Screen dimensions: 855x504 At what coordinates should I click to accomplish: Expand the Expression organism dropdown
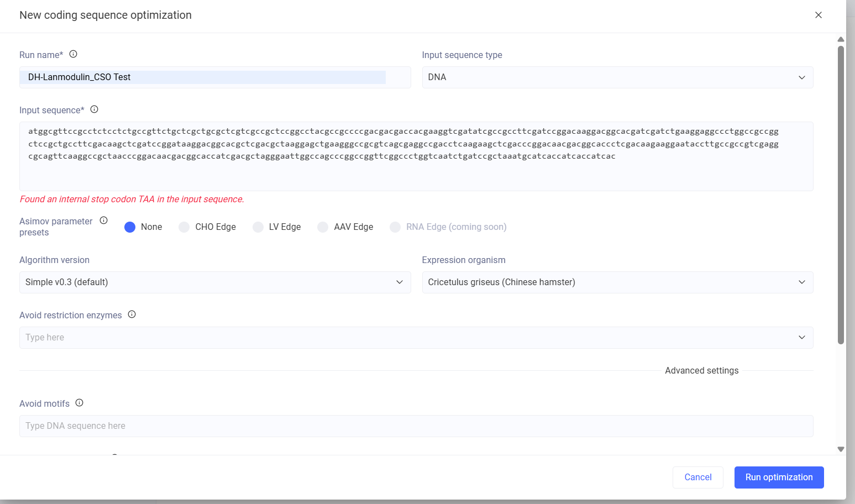pos(617,282)
